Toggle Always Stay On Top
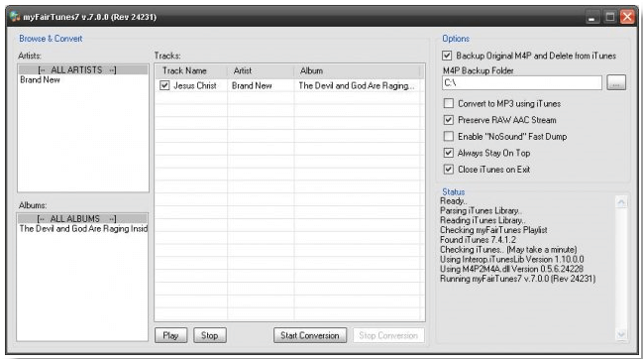The height and width of the screenshot is (360, 644). pos(449,153)
